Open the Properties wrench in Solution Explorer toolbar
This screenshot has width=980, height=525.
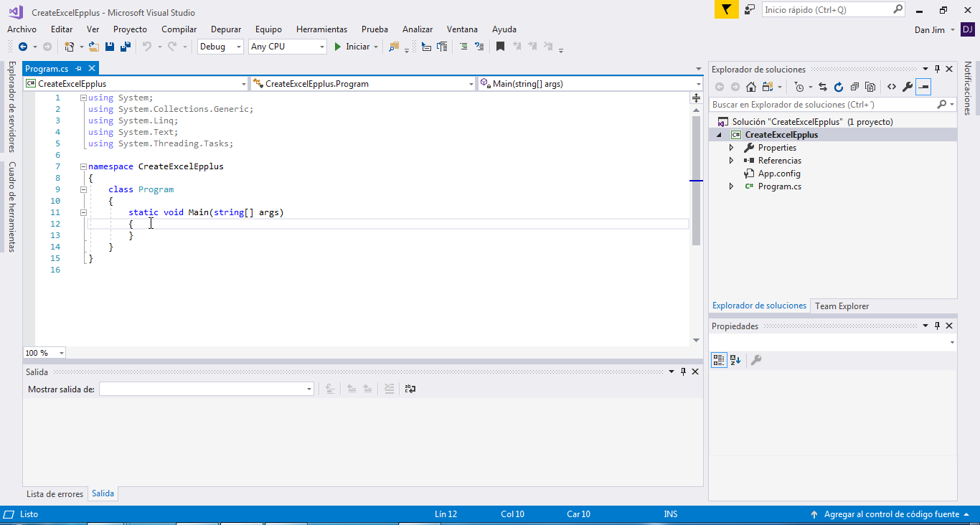[x=908, y=87]
